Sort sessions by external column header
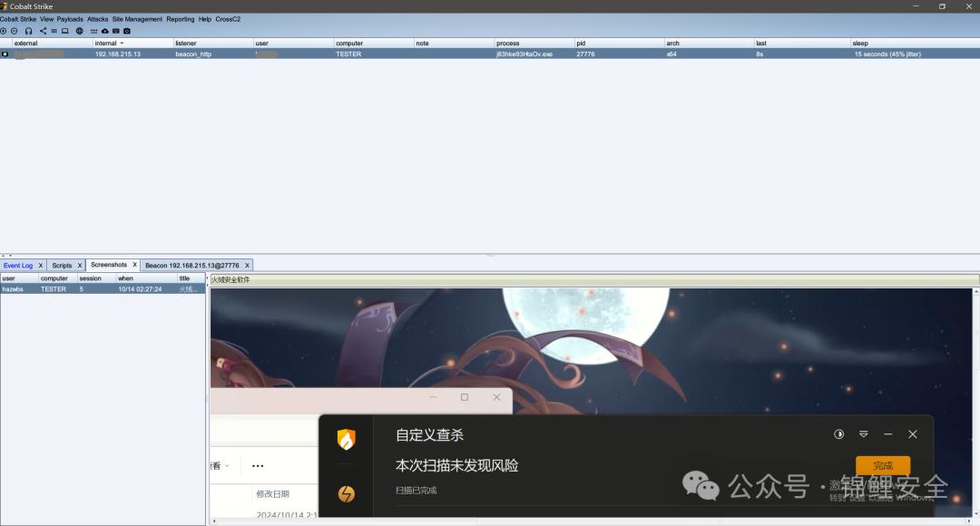Image resolution: width=980 pixels, height=526 pixels. pos(52,44)
